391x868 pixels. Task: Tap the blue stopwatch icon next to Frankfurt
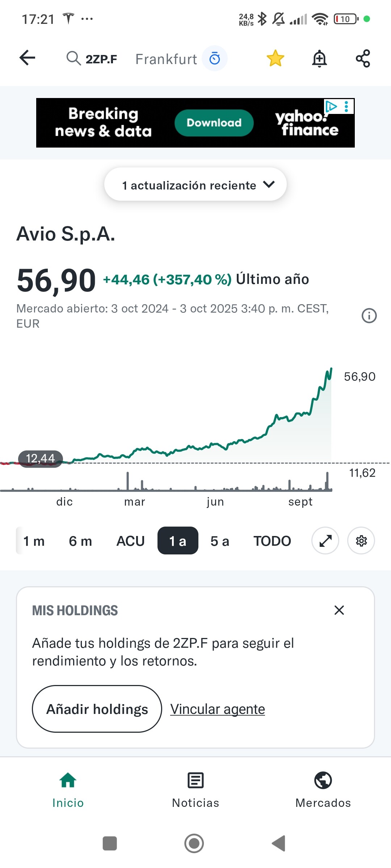pos(215,58)
